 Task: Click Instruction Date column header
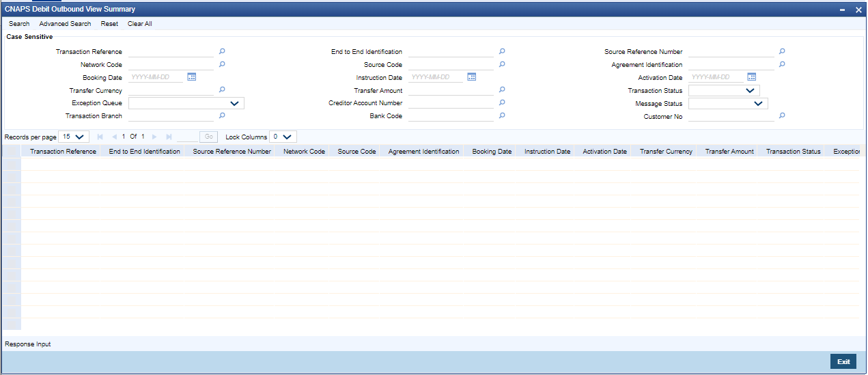[x=548, y=152]
